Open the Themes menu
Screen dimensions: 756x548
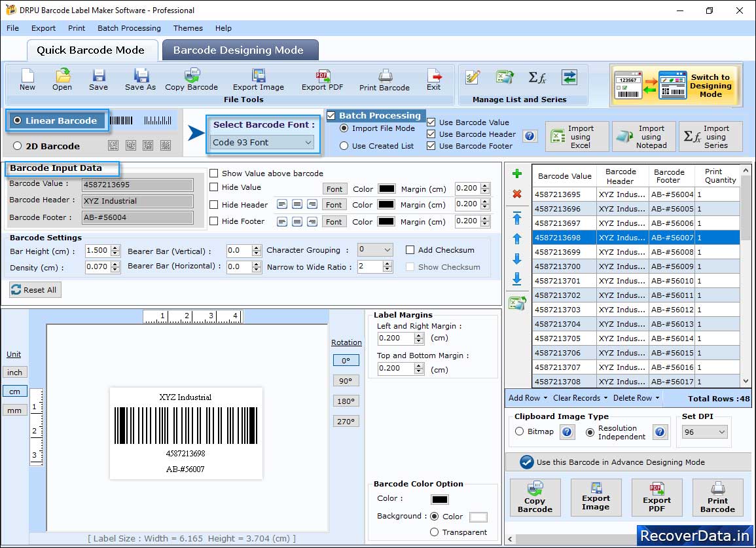point(188,28)
